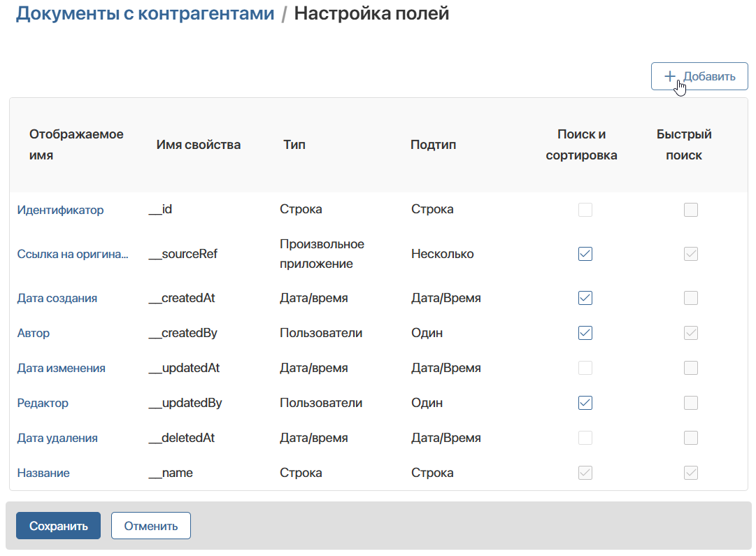
Task: Open the Ссылка на оригина... field link
Action: coord(73,254)
